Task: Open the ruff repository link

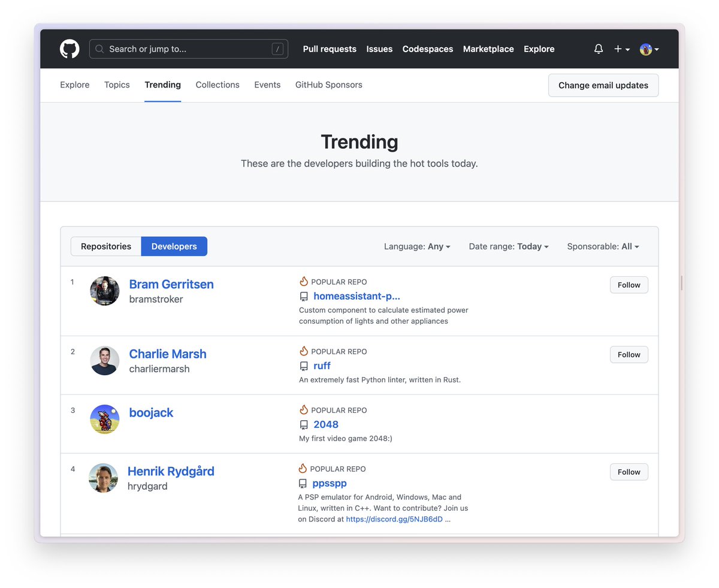Action: (x=322, y=366)
